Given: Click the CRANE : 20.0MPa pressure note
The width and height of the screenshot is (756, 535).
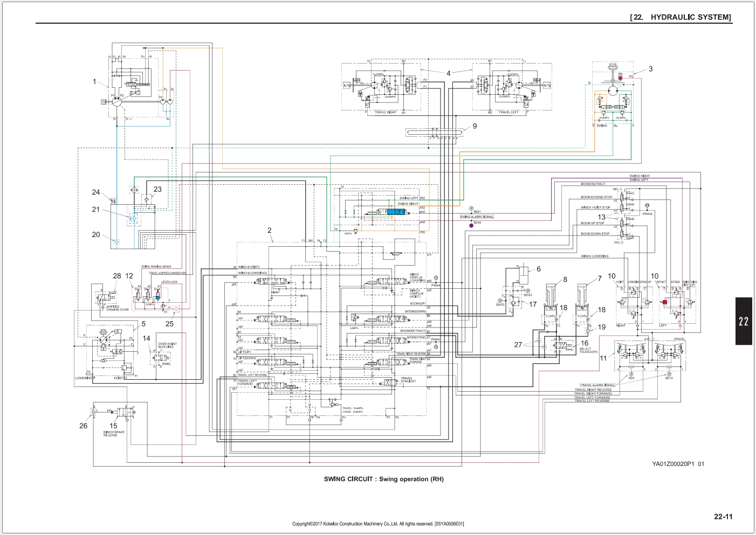Looking at the screenshot, I should pos(353,412).
